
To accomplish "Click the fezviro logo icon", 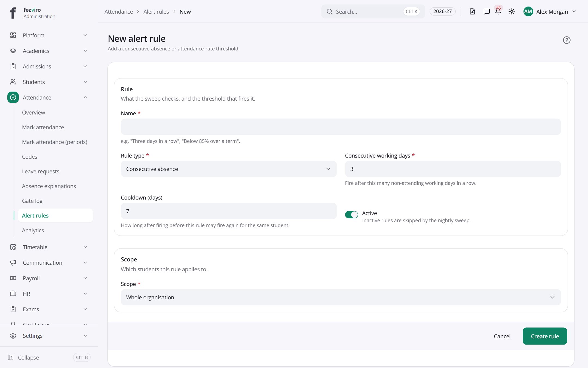I will pyautogui.click(x=13, y=13).
